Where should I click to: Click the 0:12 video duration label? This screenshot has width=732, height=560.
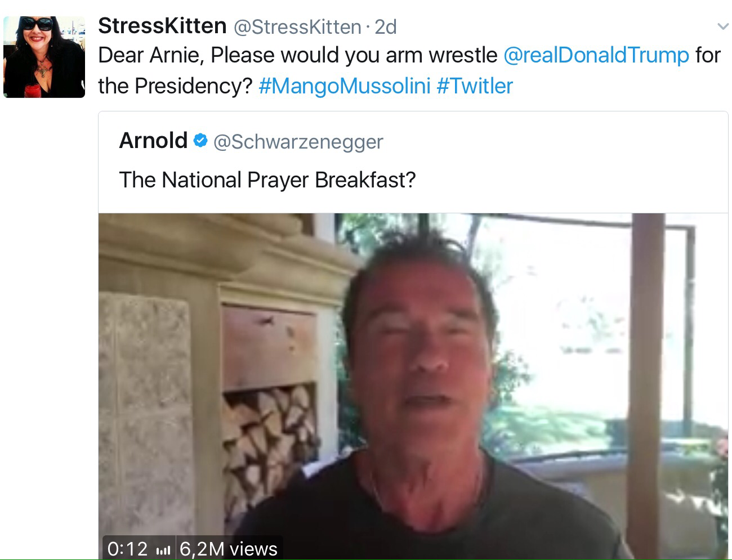coord(127,549)
